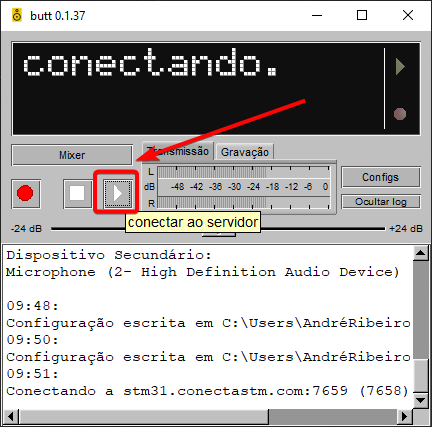
Task: Stop the stream with the square button
Action: click(77, 194)
